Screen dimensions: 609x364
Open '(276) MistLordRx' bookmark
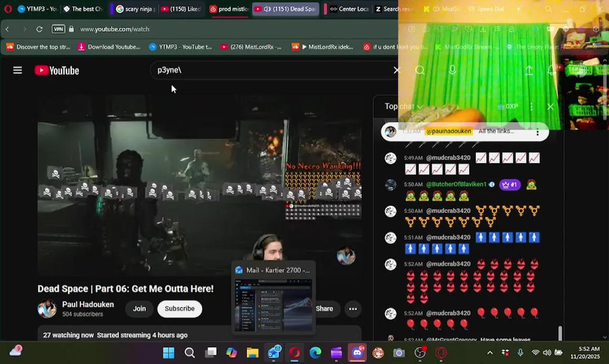pos(251,47)
